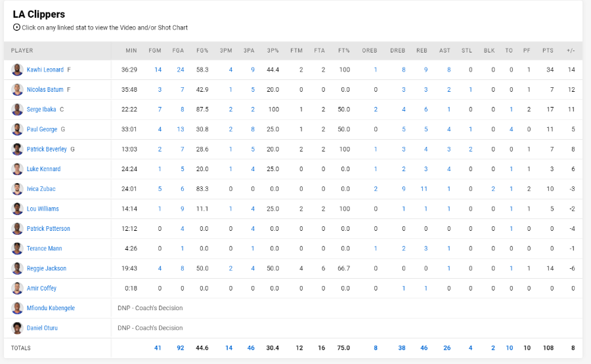This screenshot has height=364, width=591.
Task: Go to Serge Ibaka's profile link
Action: pyautogui.click(x=41, y=110)
